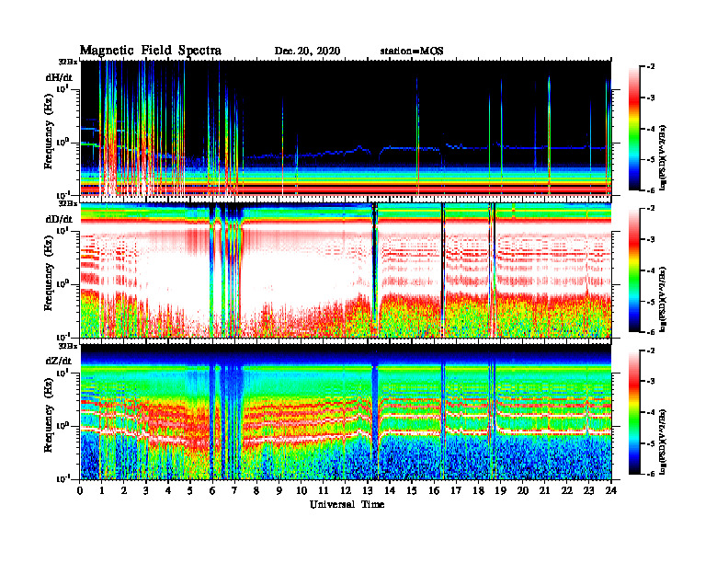This screenshot has height=563, width=728.
Task: Click hour 18 on the time axis
Action: [x=478, y=491]
